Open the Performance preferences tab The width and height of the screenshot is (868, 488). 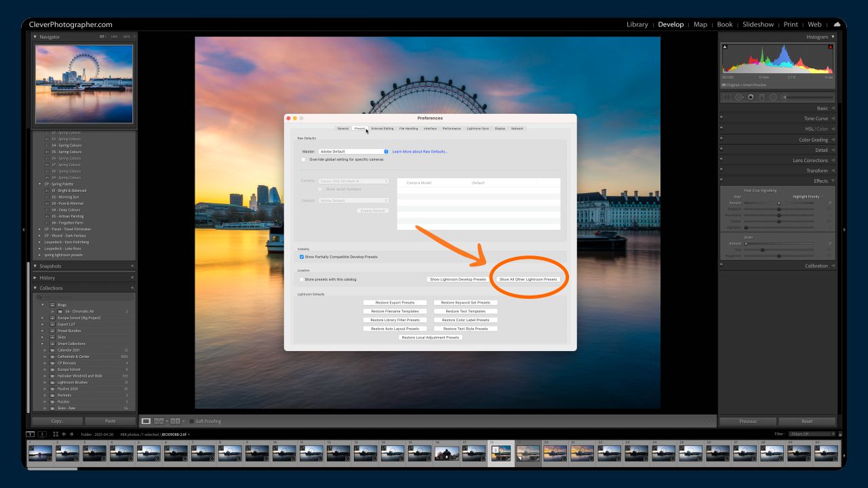click(452, 128)
